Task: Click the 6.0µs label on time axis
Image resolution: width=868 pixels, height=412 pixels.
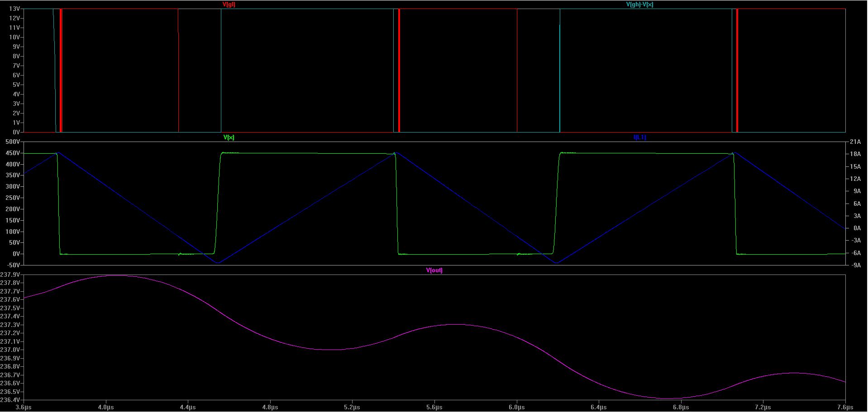Action: click(x=516, y=407)
